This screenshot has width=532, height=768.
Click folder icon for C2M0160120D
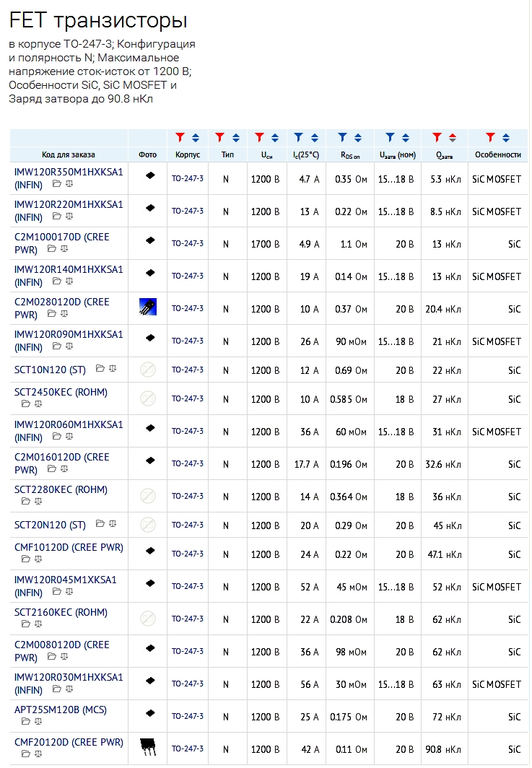click(51, 468)
